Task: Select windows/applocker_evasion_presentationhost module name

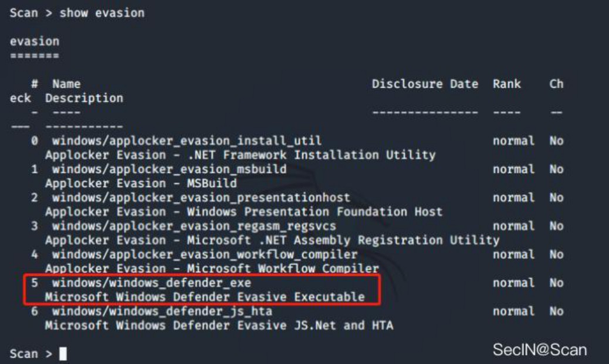Action: click(x=201, y=198)
